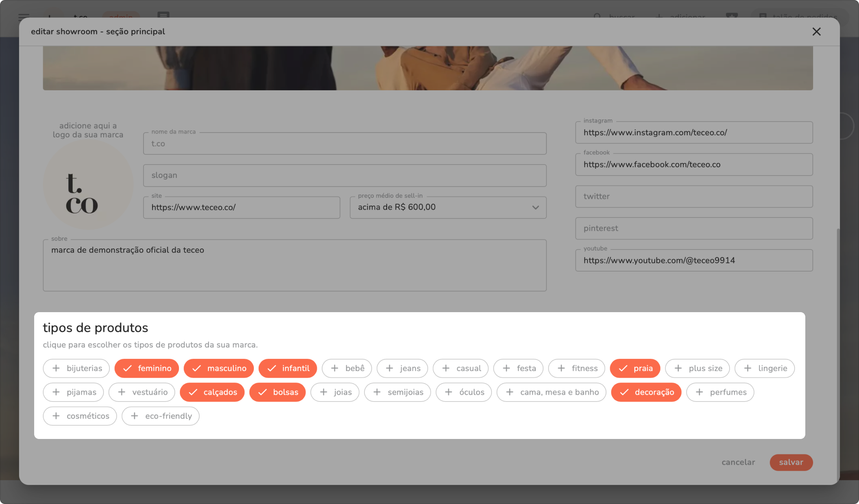Click the plus icon on eco-friendly chip
This screenshot has width=859, height=504.
coord(135,416)
